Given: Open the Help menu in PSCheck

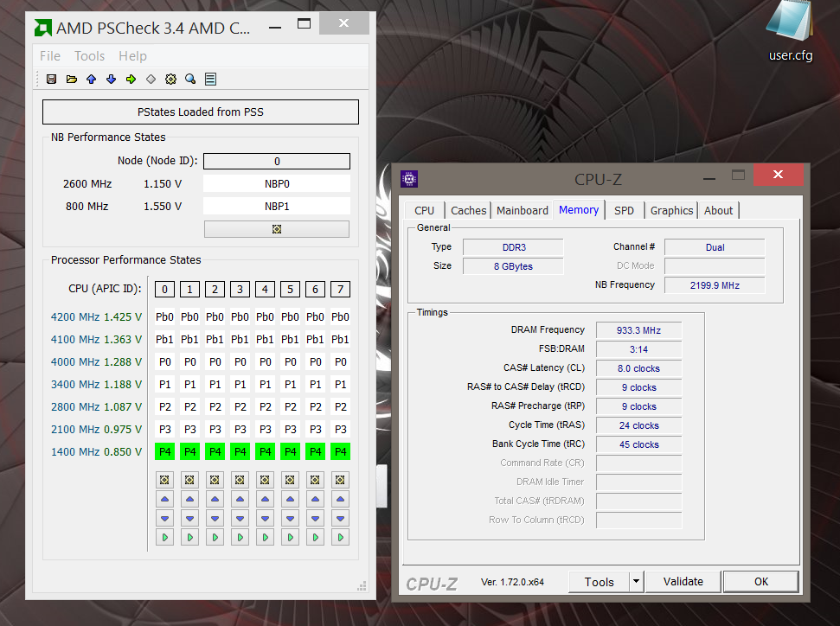Looking at the screenshot, I should coord(132,55).
